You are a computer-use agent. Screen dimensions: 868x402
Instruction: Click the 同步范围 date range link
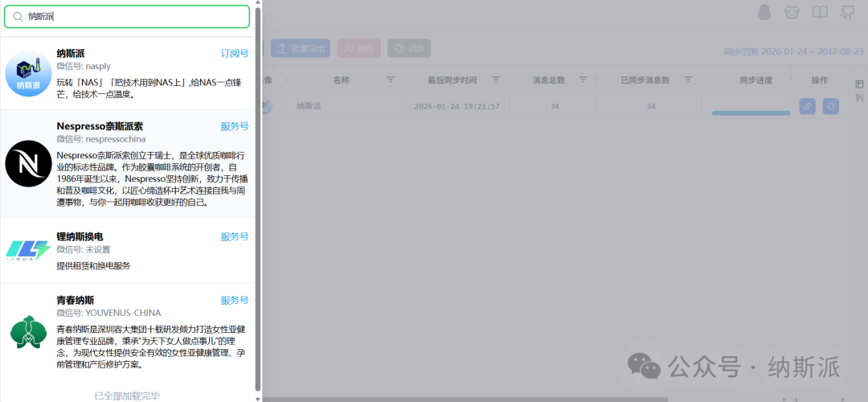pos(794,51)
